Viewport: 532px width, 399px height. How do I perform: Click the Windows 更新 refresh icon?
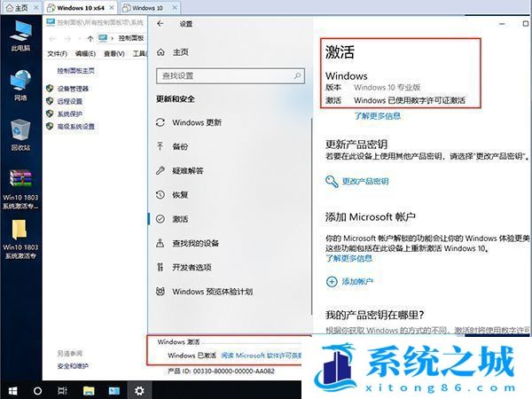pos(160,122)
